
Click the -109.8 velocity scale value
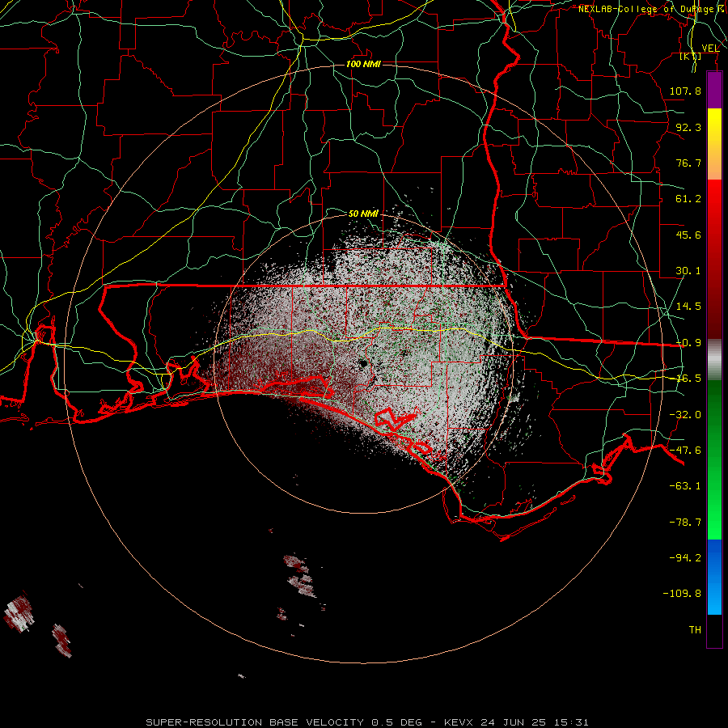point(682,594)
